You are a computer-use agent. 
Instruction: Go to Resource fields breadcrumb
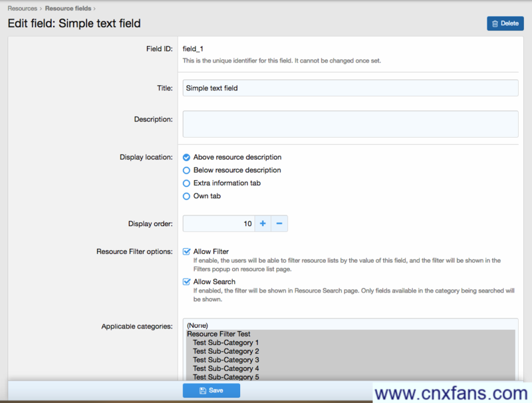coord(68,8)
